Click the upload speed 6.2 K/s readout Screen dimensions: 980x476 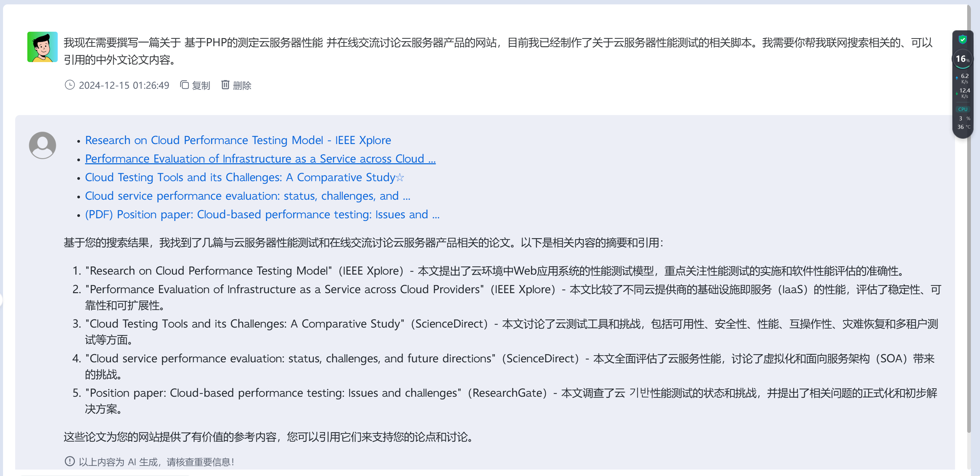pos(962,78)
